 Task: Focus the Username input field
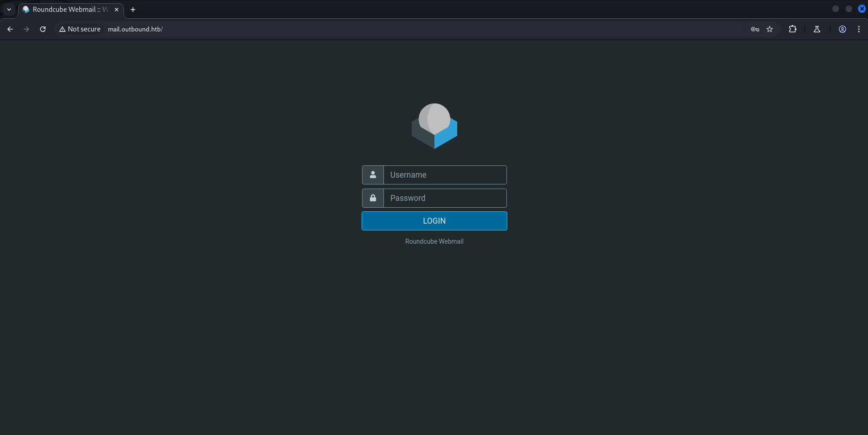(x=445, y=175)
